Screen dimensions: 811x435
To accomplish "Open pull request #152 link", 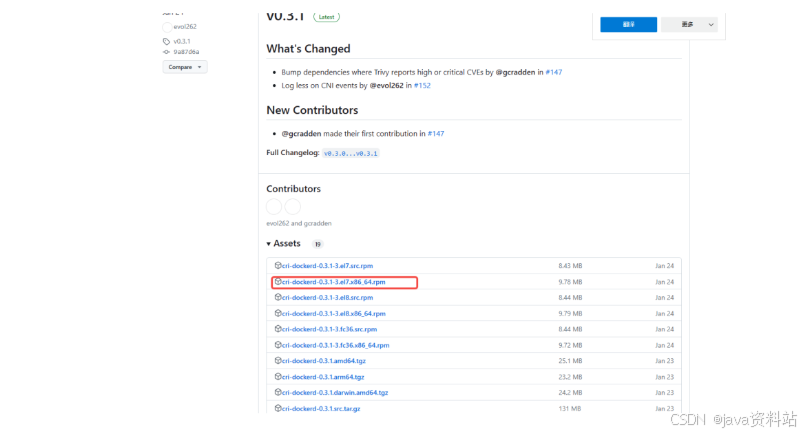I will click(x=422, y=86).
